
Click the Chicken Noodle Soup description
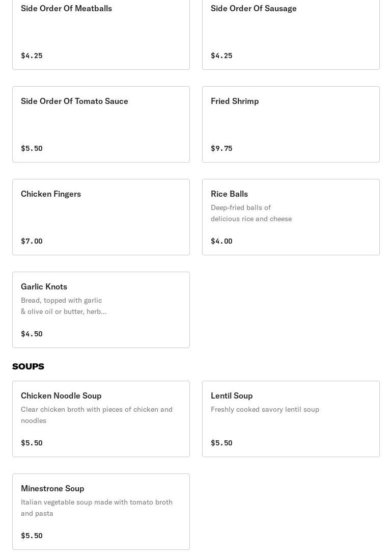97,415
